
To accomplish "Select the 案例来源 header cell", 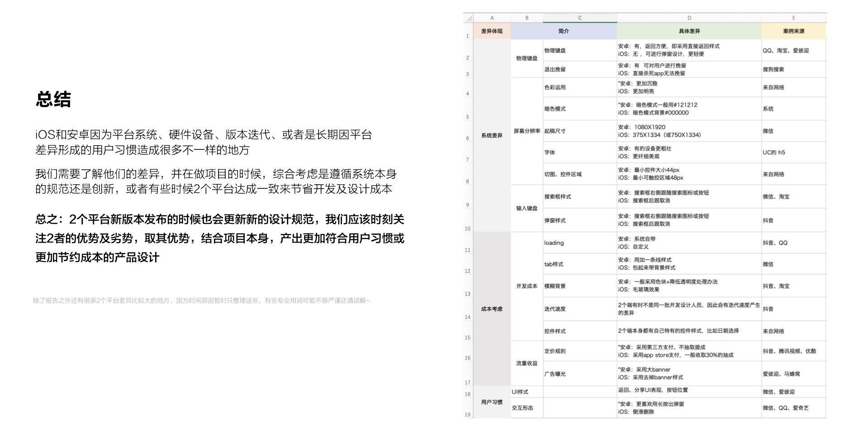I will [794, 31].
